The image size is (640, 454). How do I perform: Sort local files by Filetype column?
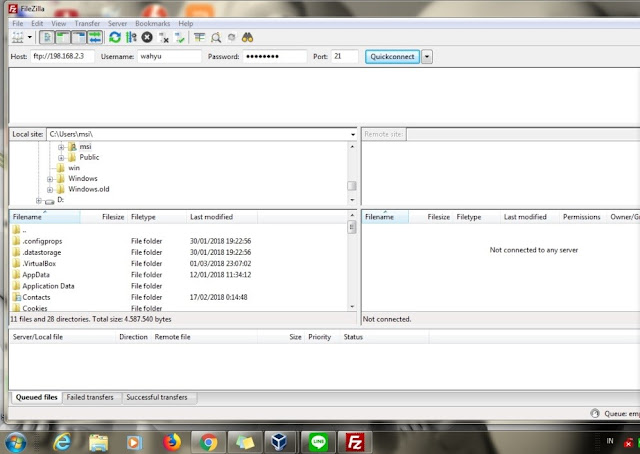click(157, 217)
